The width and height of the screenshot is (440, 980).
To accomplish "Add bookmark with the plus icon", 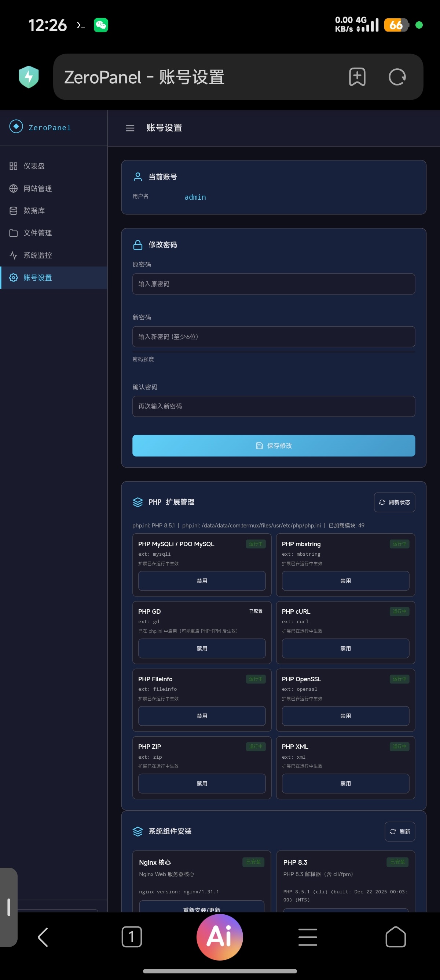I will click(357, 77).
